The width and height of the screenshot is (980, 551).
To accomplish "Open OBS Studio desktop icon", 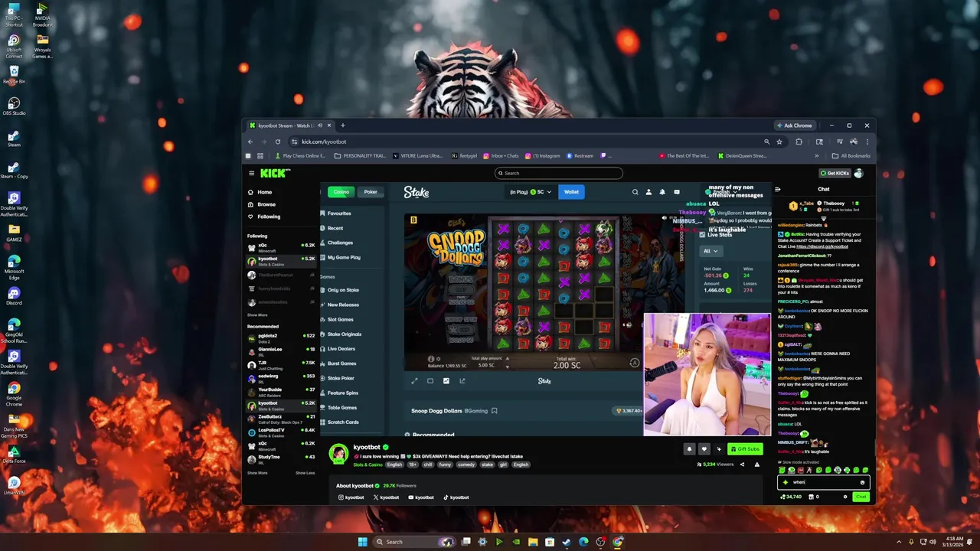I will coord(14,106).
